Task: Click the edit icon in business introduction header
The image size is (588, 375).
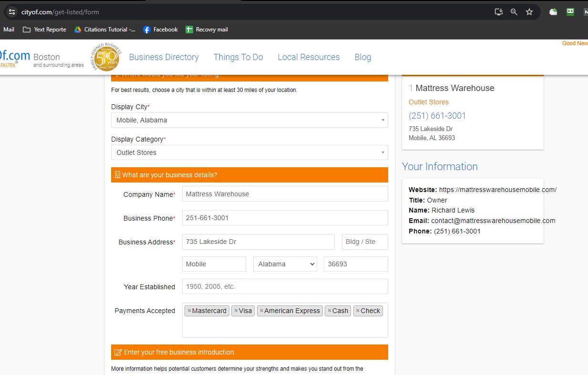Action: 118,353
